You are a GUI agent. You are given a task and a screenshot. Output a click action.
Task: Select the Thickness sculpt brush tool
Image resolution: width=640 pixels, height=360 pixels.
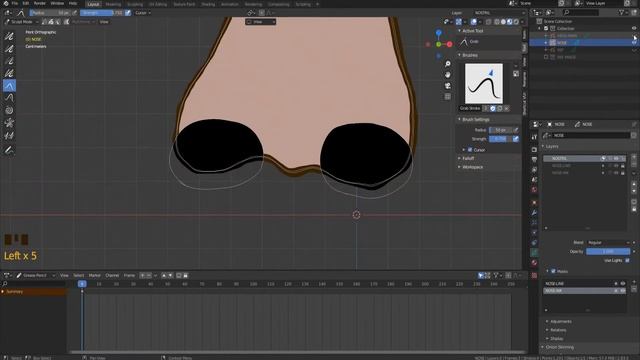(x=9, y=49)
